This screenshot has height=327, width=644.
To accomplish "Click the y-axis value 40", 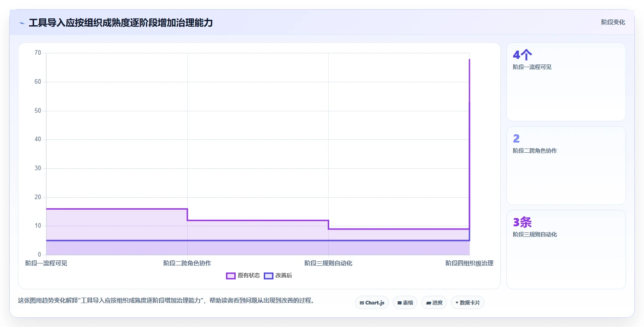I will (38, 139).
